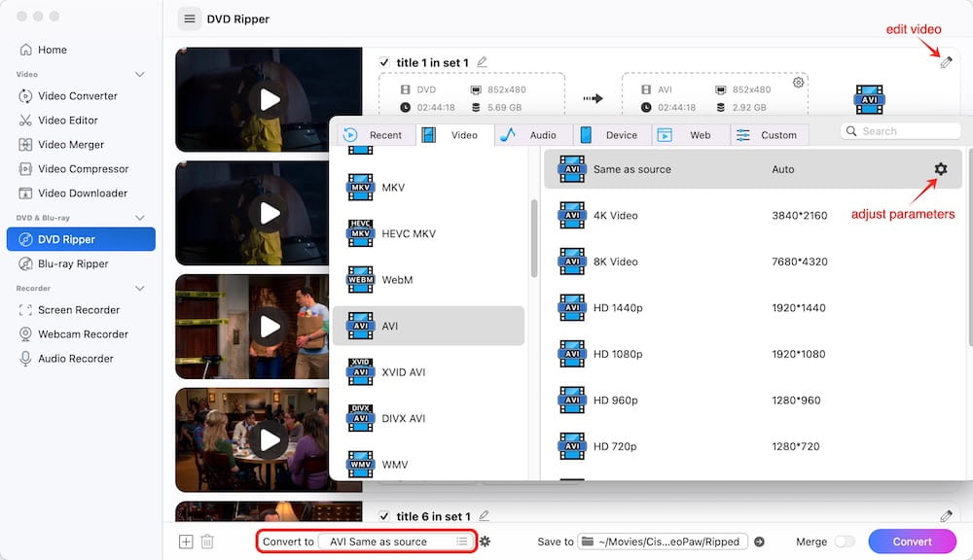Switch to the Audio tab
The height and width of the screenshot is (560, 973).
click(533, 134)
